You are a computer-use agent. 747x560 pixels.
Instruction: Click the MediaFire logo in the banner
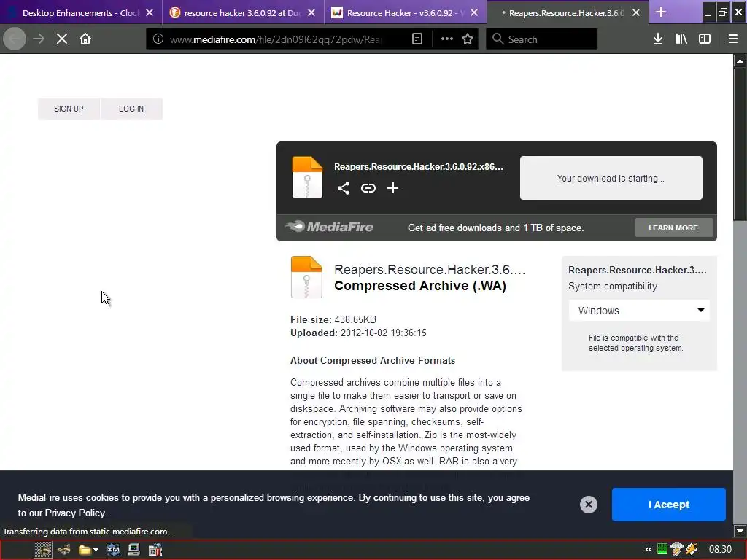pyautogui.click(x=330, y=227)
